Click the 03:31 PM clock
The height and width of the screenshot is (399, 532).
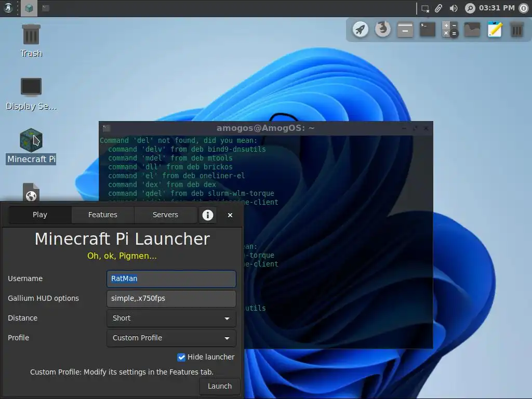(x=497, y=8)
